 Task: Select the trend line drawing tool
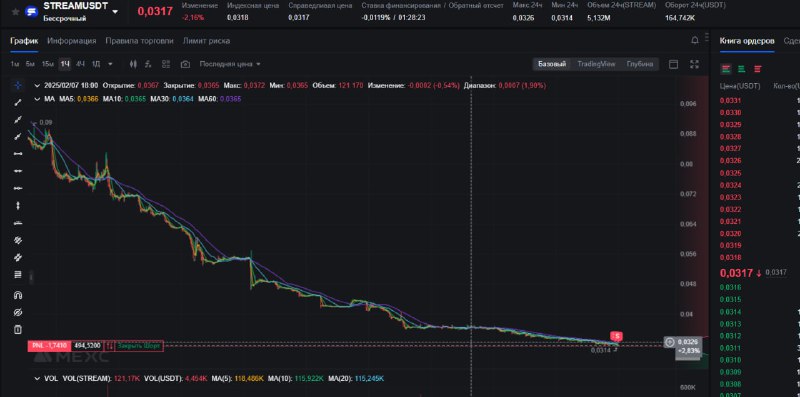click(18, 103)
